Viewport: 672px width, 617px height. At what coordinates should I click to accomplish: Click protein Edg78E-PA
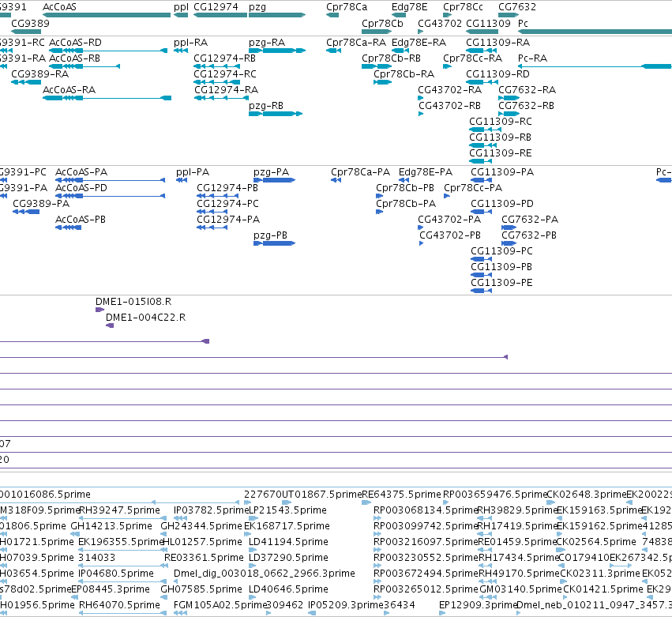[426, 173]
